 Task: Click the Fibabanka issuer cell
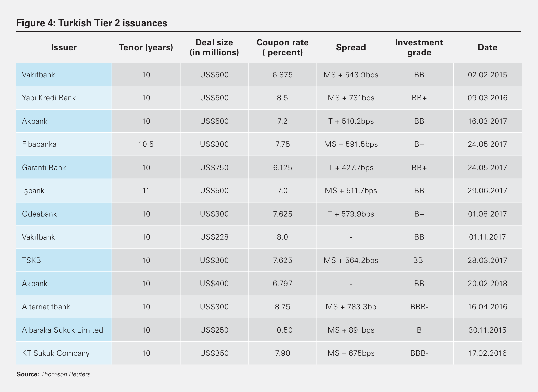click(x=39, y=144)
